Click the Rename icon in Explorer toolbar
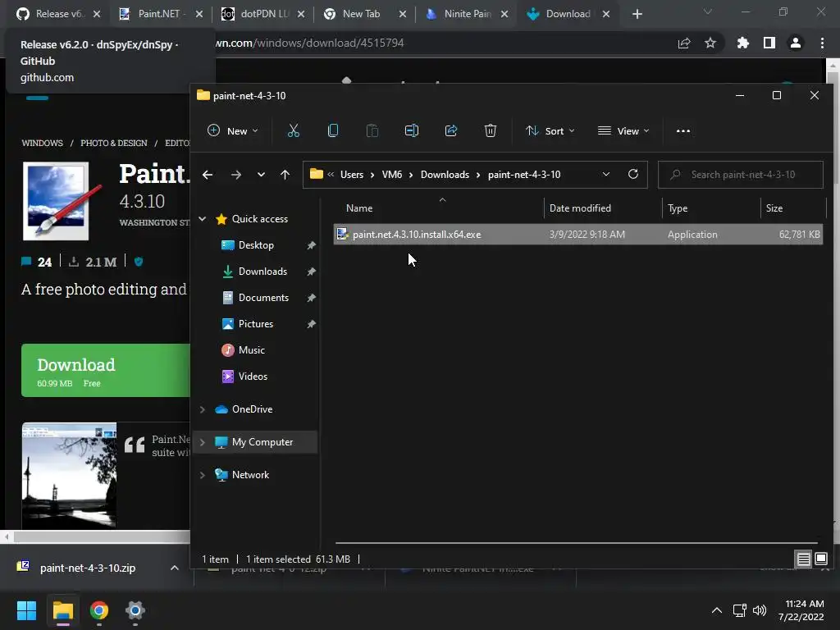Viewport: 840px width, 630px height. [412, 130]
